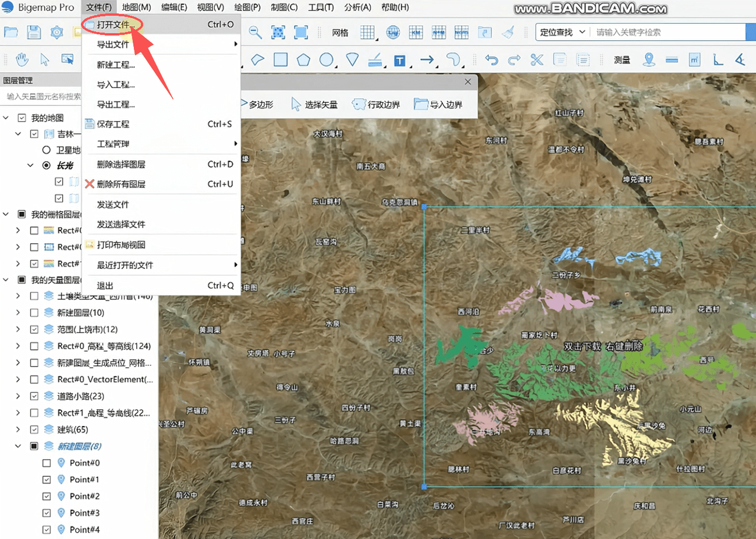The height and width of the screenshot is (539, 756).
Task: Check the 新建图层(10) layer checkbox
Action: (34, 313)
